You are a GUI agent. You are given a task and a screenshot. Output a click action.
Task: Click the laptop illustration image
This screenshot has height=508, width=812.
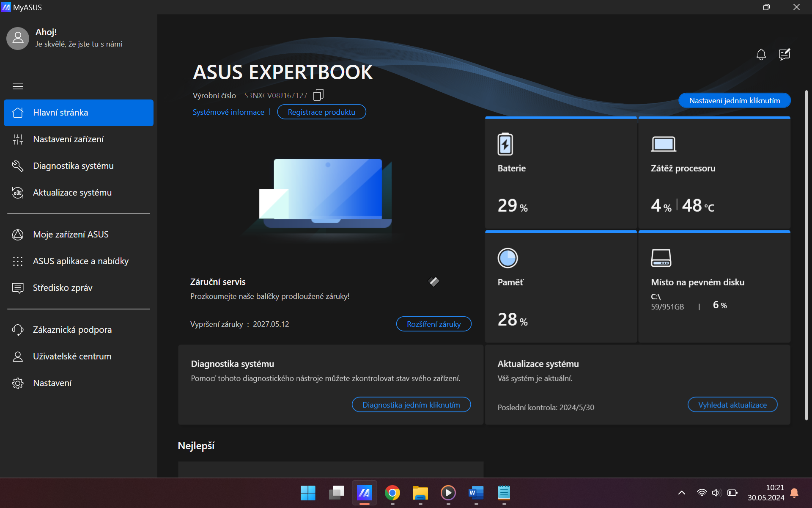click(325, 194)
